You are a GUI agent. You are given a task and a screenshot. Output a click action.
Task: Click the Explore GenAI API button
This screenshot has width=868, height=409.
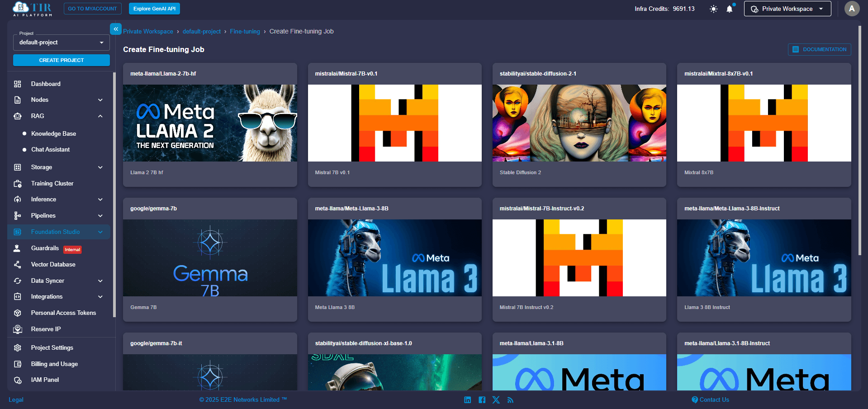click(x=154, y=9)
